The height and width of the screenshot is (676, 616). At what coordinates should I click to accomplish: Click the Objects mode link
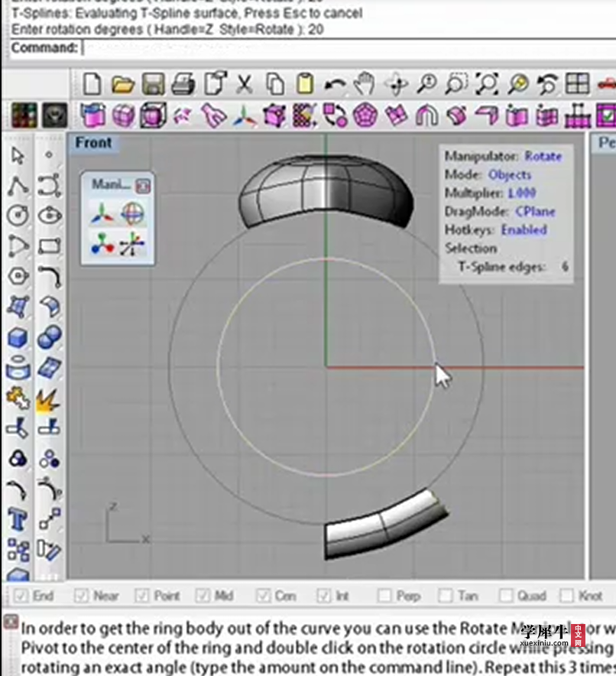pos(510,174)
